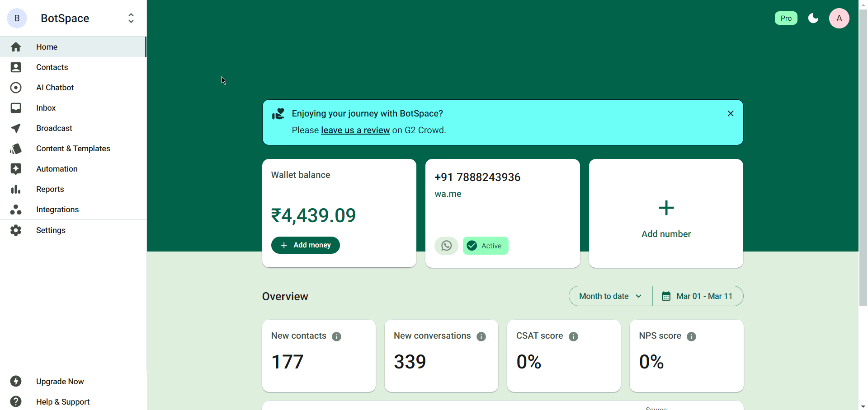868x410 pixels.
Task: Open Content & Templates menu item
Action: click(x=73, y=149)
